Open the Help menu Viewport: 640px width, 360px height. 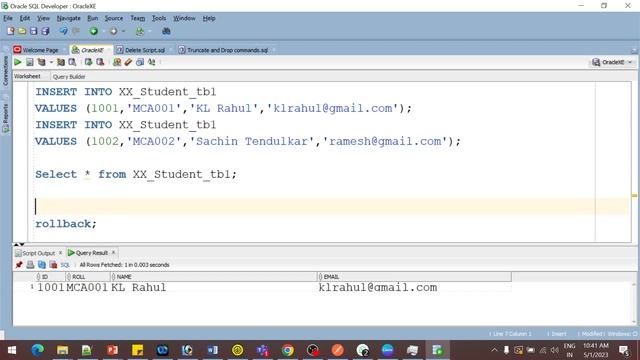tap(209, 18)
